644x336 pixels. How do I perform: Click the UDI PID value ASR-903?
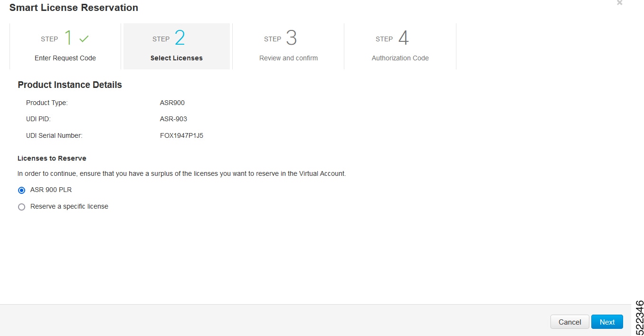click(173, 119)
